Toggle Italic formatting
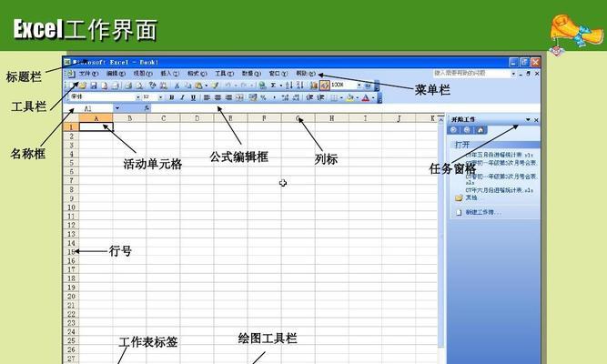607x364 pixels. 182,97
